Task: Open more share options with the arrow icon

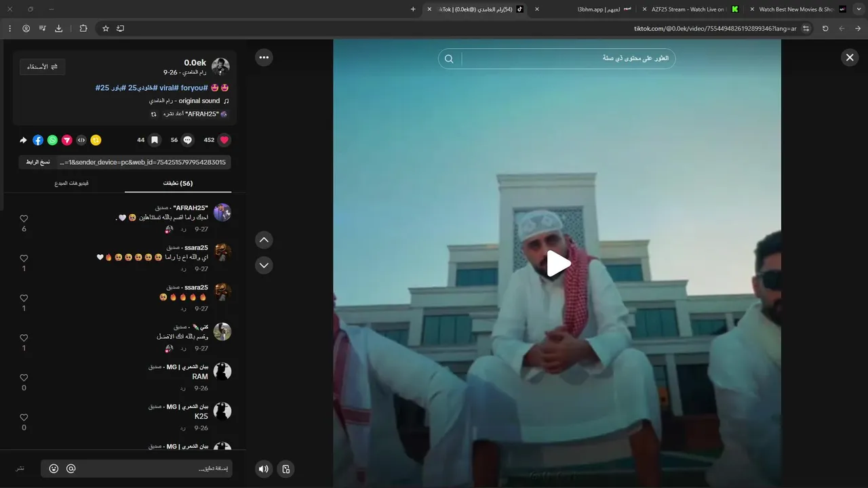Action: click(23, 140)
